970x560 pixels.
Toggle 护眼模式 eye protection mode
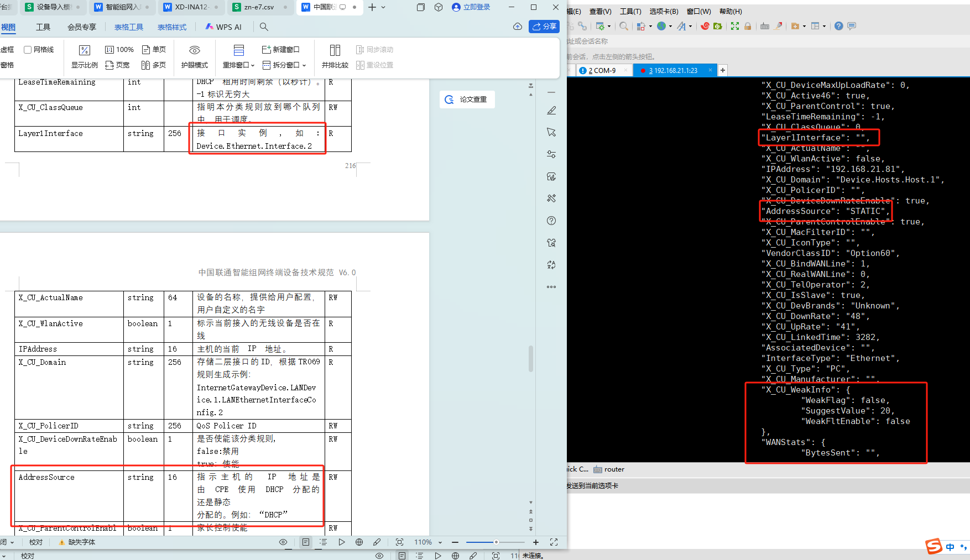195,57
